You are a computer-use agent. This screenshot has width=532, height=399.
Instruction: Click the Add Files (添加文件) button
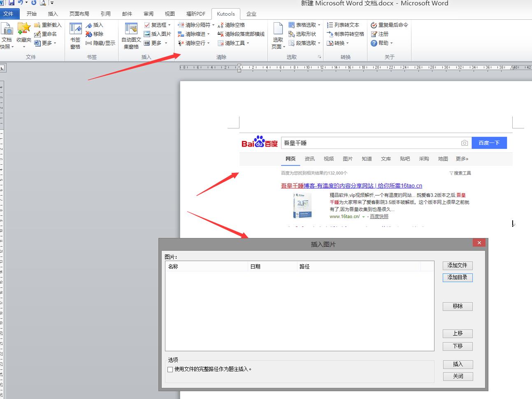coord(458,266)
